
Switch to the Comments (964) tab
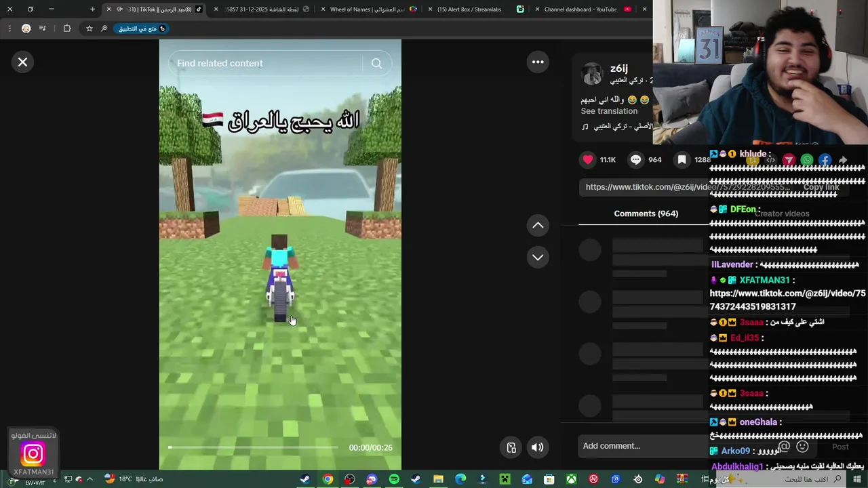point(646,213)
